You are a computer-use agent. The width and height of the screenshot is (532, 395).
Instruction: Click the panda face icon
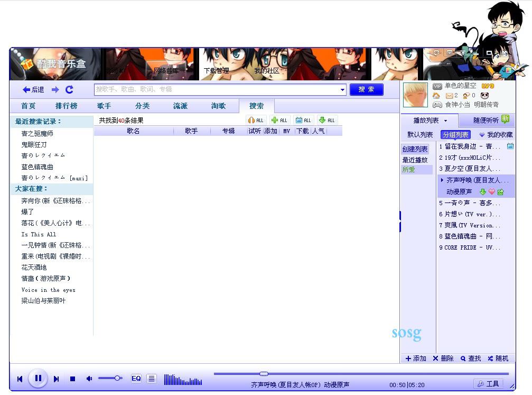[x=484, y=95]
